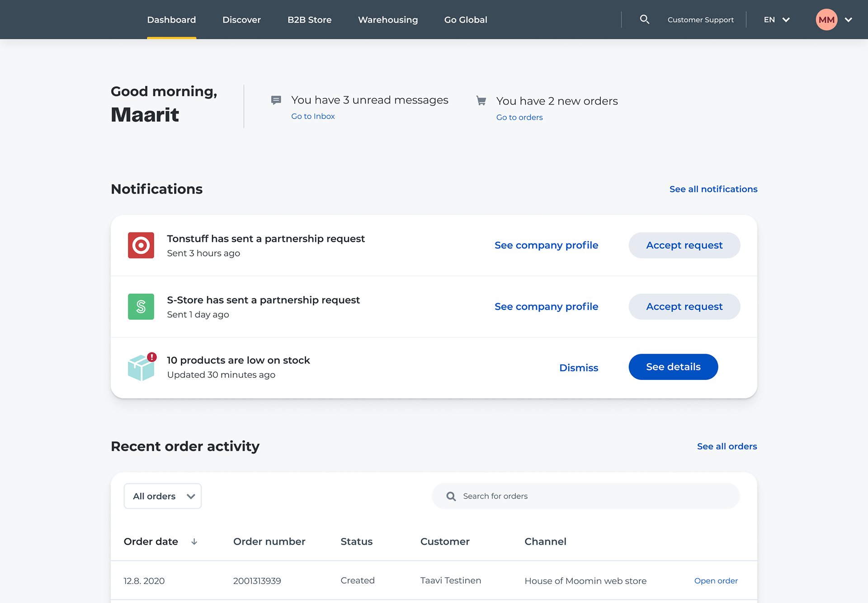
Task: Click the Status column header
Action: 356,541
